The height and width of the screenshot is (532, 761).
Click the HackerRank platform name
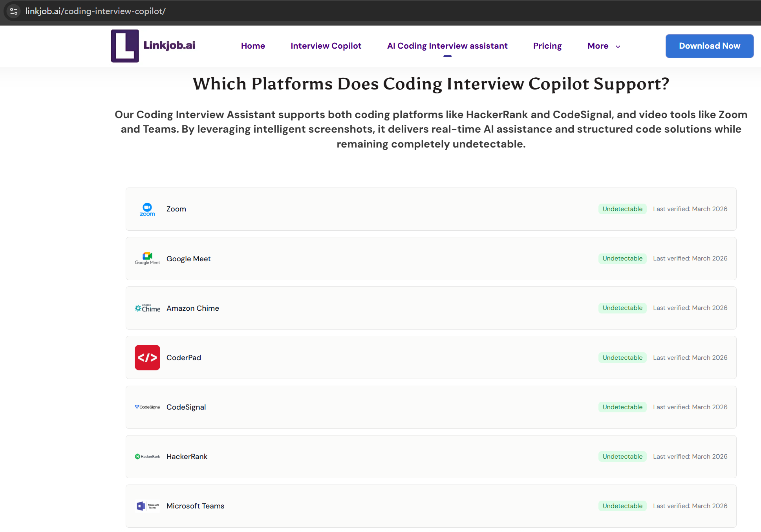tap(187, 457)
